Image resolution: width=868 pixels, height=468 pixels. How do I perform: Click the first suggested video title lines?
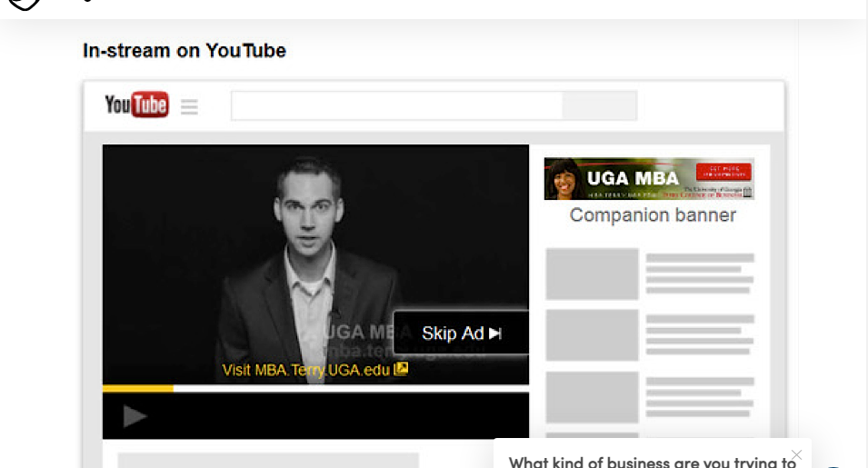700,274
